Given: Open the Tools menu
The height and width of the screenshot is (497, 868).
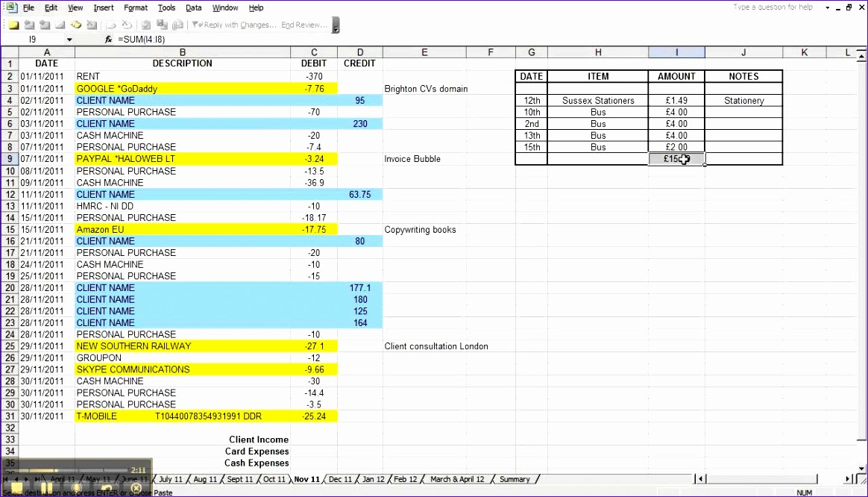Looking at the screenshot, I should click(166, 7).
